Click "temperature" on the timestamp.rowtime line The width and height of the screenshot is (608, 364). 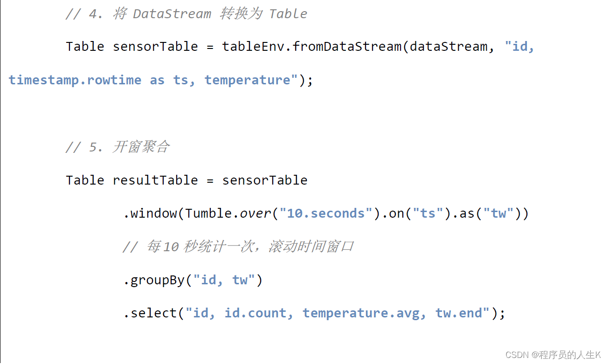point(248,80)
